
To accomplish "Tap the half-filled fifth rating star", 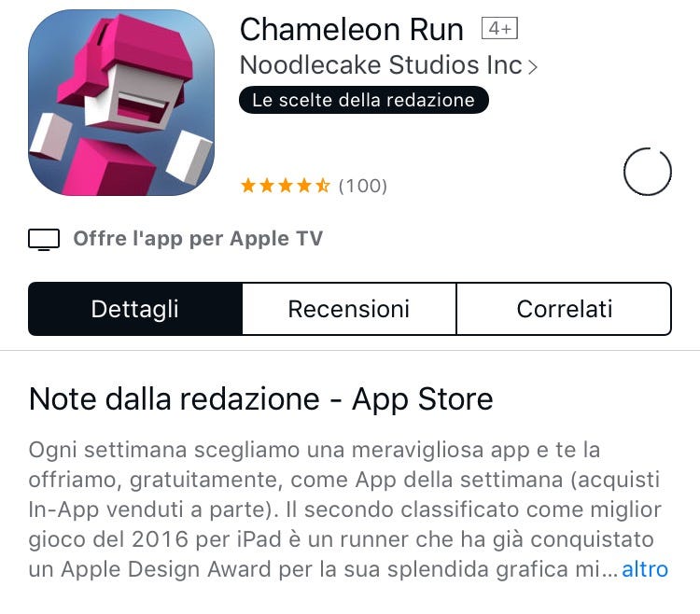I will pos(322,185).
